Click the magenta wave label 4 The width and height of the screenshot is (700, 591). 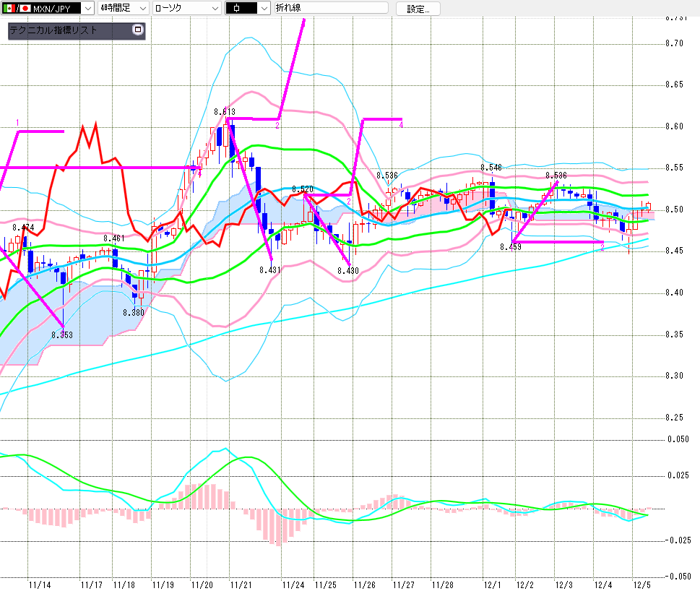pos(401,124)
